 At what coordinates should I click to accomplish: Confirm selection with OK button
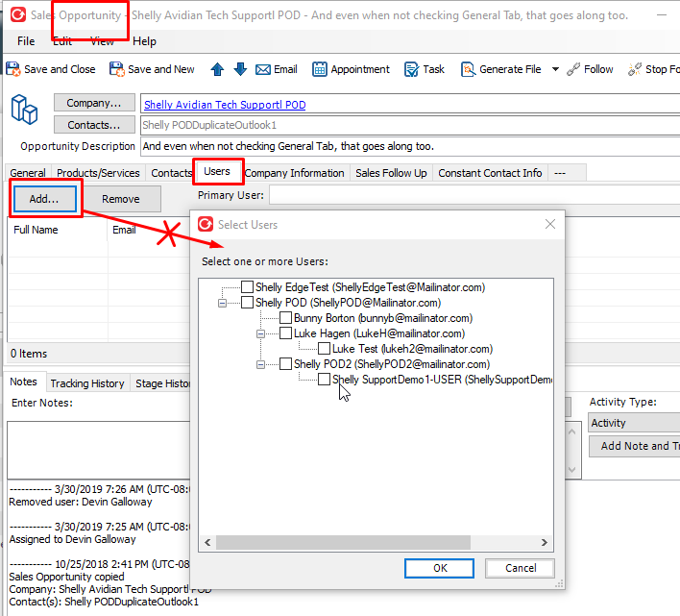click(439, 568)
